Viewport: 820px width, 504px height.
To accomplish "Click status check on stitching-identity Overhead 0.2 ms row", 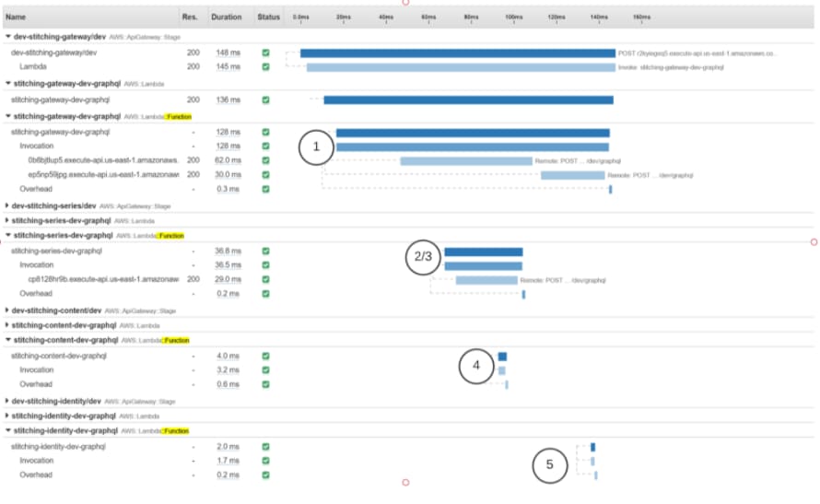I will (265, 475).
